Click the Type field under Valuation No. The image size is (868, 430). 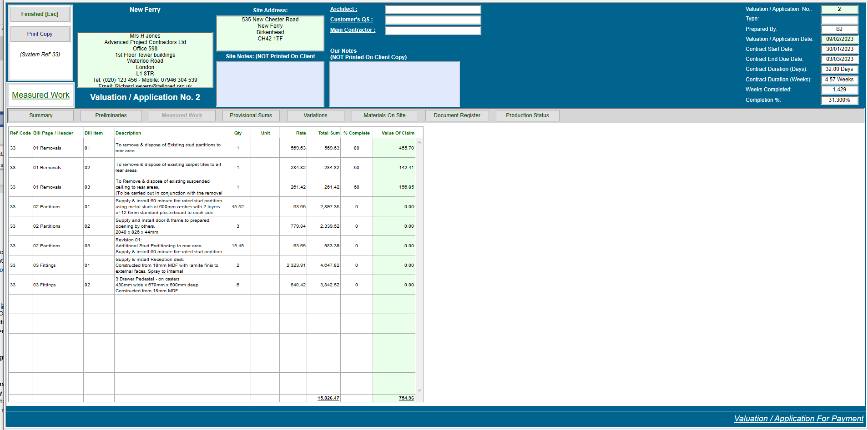(x=839, y=20)
